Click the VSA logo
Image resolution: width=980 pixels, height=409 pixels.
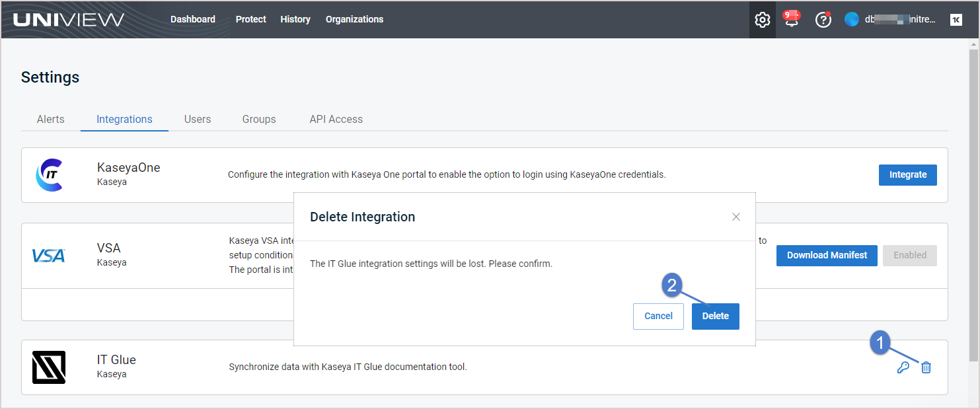pyautogui.click(x=48, y=255)
